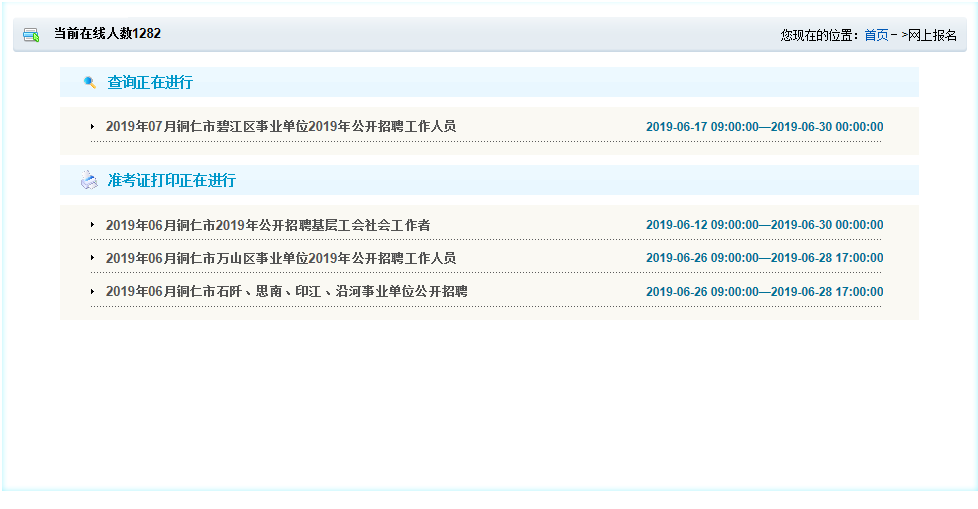The height and width of the screenshot is (509, 978).
Task: Click the printer icon beside 准考证打印正在进行
Action: 89,181
